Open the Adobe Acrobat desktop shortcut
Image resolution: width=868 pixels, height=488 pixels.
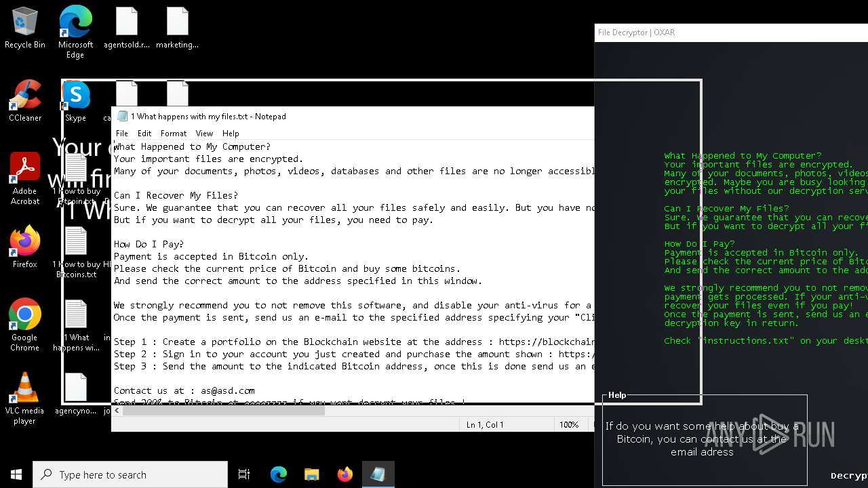[x=25, y=178]
